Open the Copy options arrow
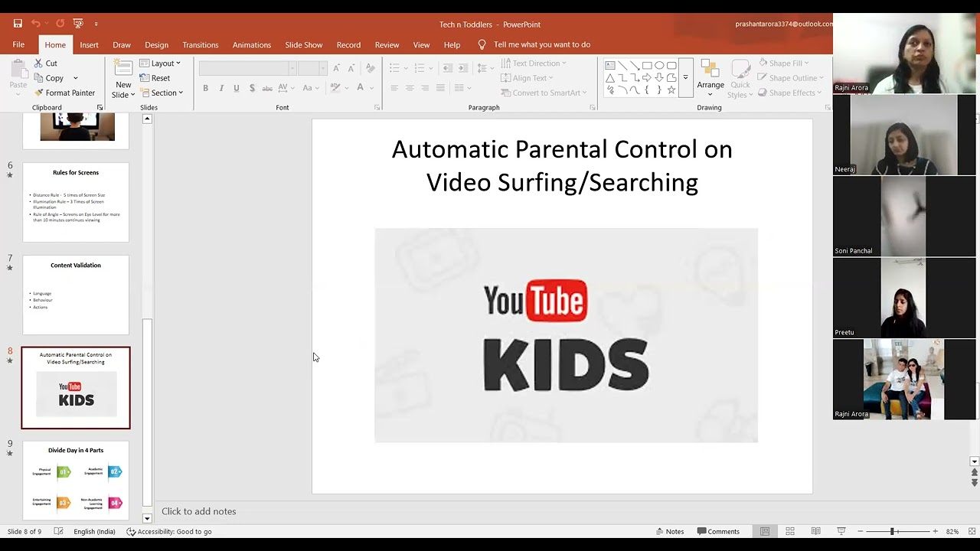The height and width of the screenshot is (551, 980). (75, 78)
